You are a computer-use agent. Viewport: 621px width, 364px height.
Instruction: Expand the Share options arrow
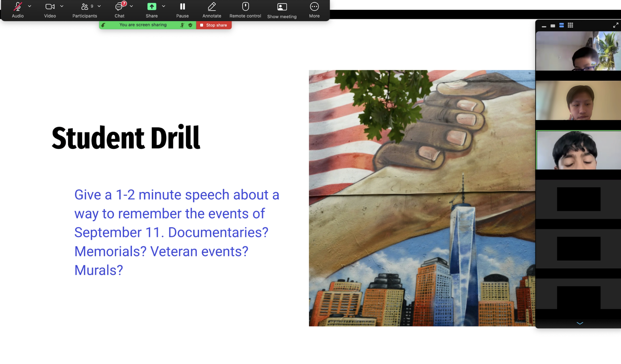(x=163, y=6)
